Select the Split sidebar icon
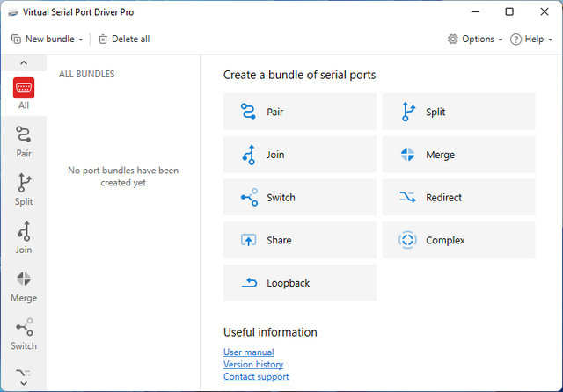 coord(24,184)
